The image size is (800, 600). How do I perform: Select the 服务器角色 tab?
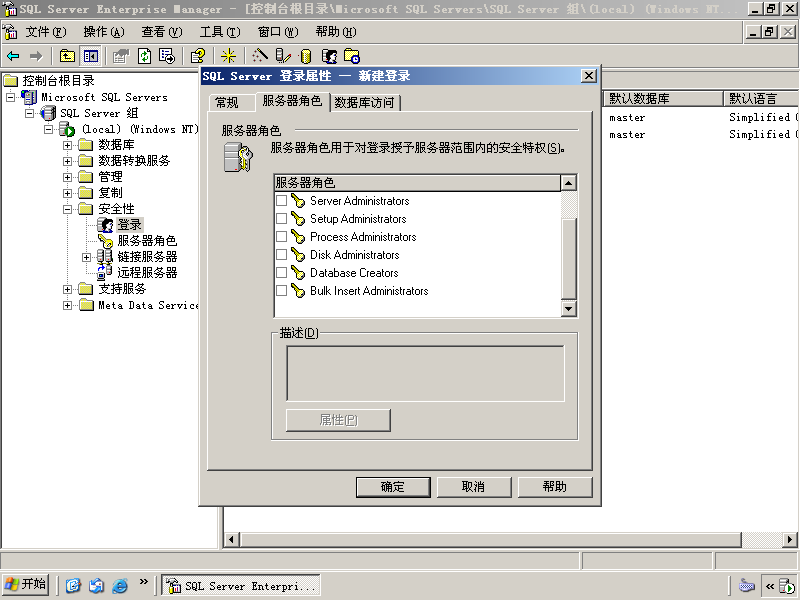pyautogui.click(x=292, y=101)
